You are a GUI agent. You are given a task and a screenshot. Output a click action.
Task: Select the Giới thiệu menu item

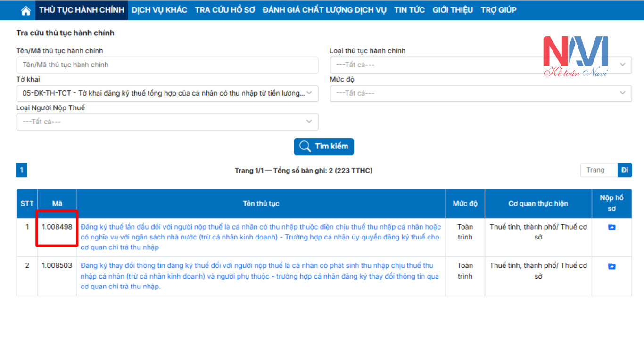453,10
